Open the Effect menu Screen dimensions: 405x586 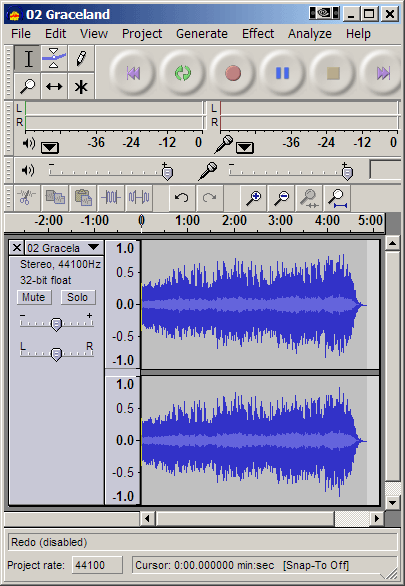(258, 34)
